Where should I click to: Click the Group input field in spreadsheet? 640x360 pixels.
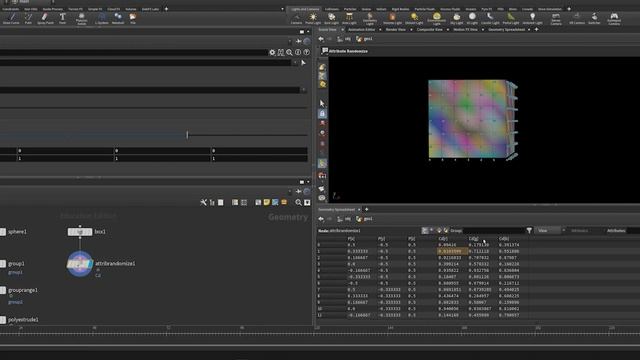(x=494, y=231)
